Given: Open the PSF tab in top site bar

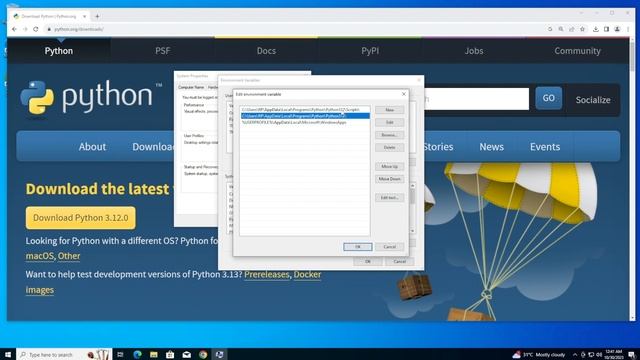Looking at the screenshot, I should [162, 51].
